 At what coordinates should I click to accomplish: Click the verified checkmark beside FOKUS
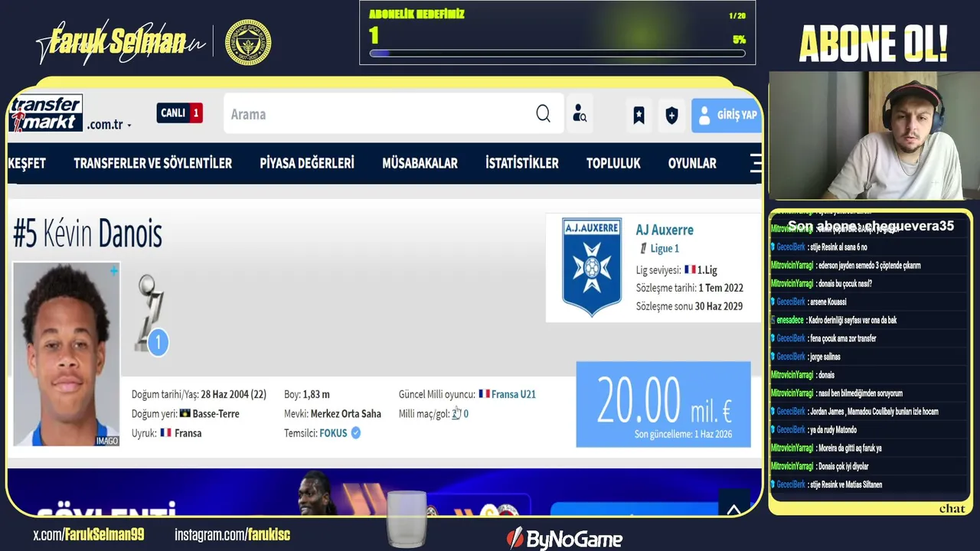click(355, 433)
